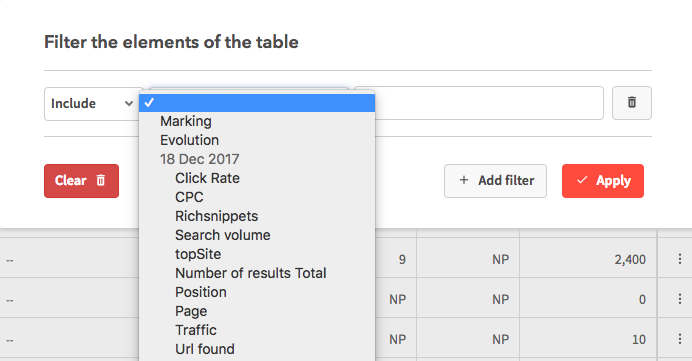
Task: Click the checkmark on the blank selected option
Action: 149,102
